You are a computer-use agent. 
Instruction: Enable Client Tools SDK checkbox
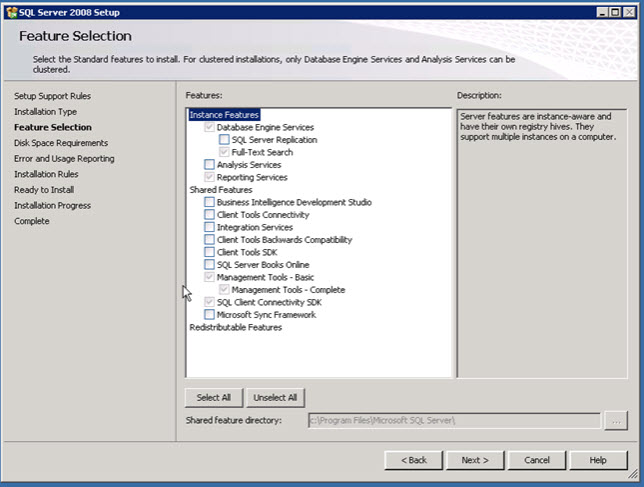209,252
